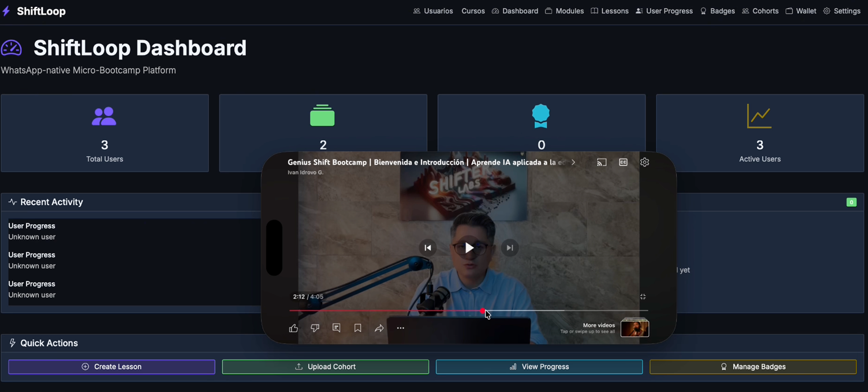
Task: Exit fullscreen on the video player
Action: coord(643,297)
